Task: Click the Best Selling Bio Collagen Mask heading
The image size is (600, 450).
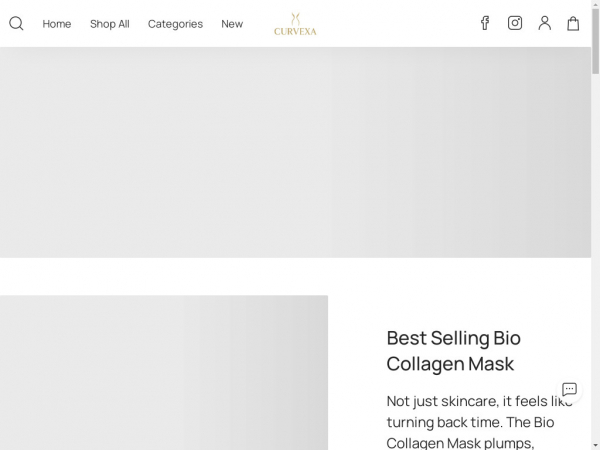Action: pos(454,351)
